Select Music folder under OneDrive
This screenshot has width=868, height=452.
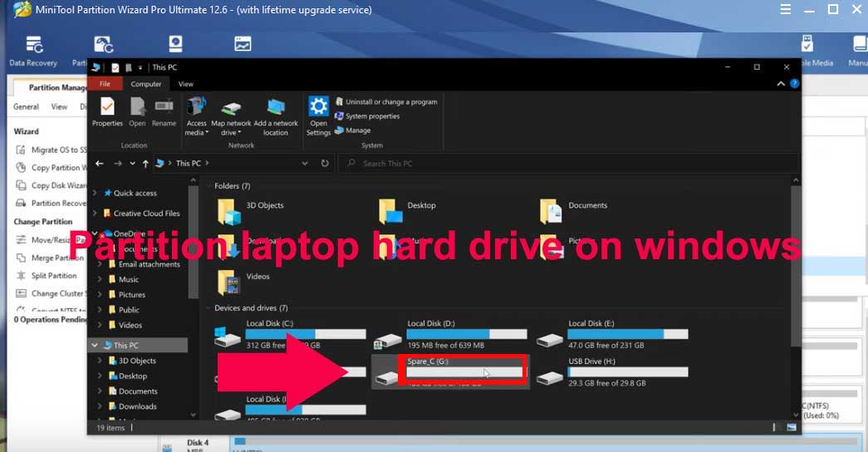(123, 279)
